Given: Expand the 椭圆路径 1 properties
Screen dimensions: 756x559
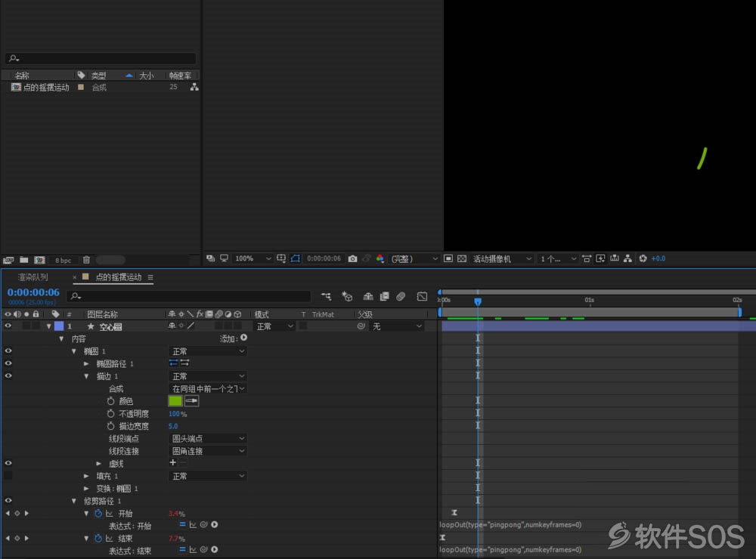Looking at the screenshot, I should point(86,364).
